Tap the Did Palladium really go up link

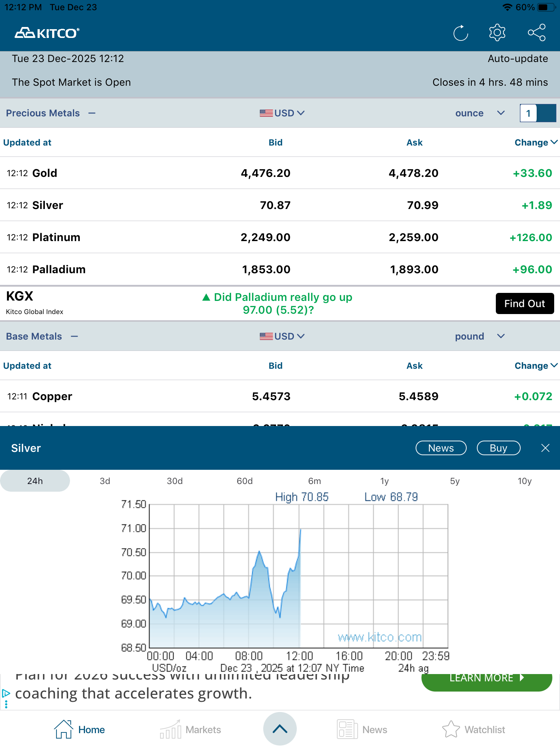point(277,303)
